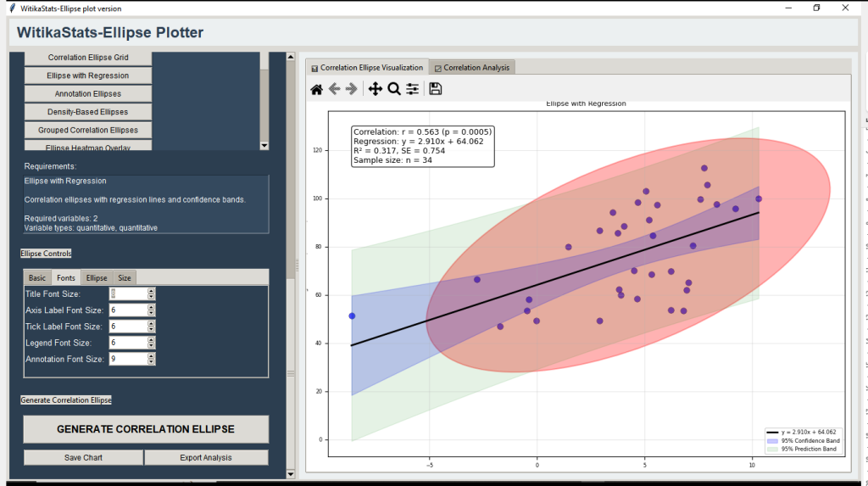Save figure with floppy disk icon
This screenshot has width=868, height=486.
(x=436, y=89)
